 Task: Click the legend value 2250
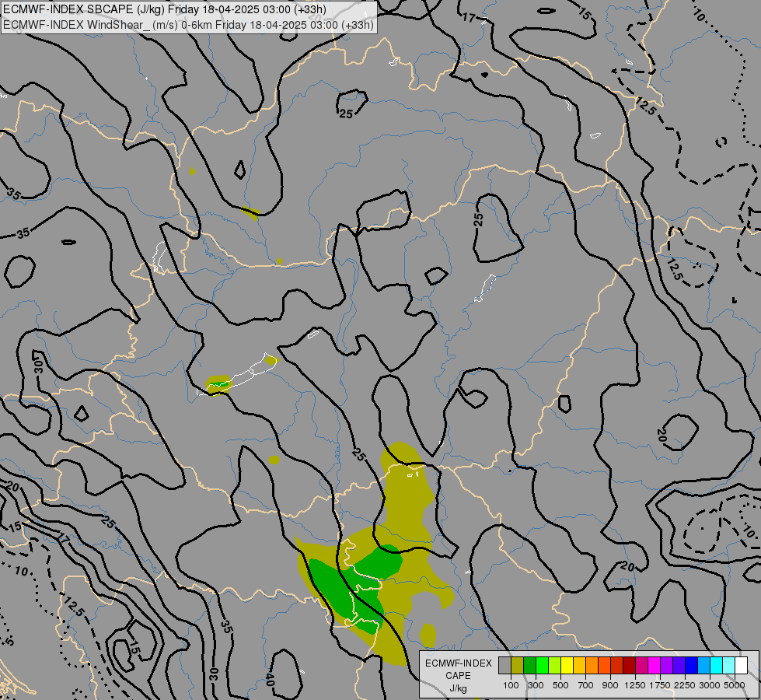pyautogui.click(x=685, y=685)
